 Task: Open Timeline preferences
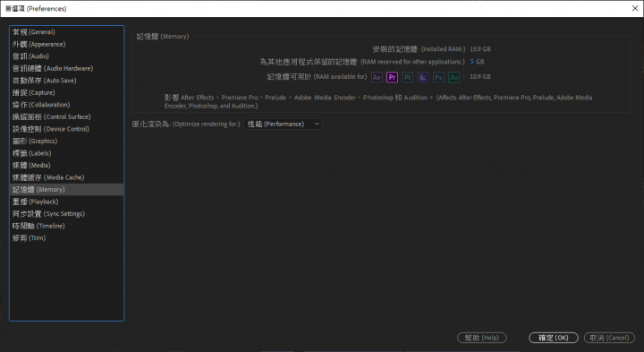(x=66, y=226)
